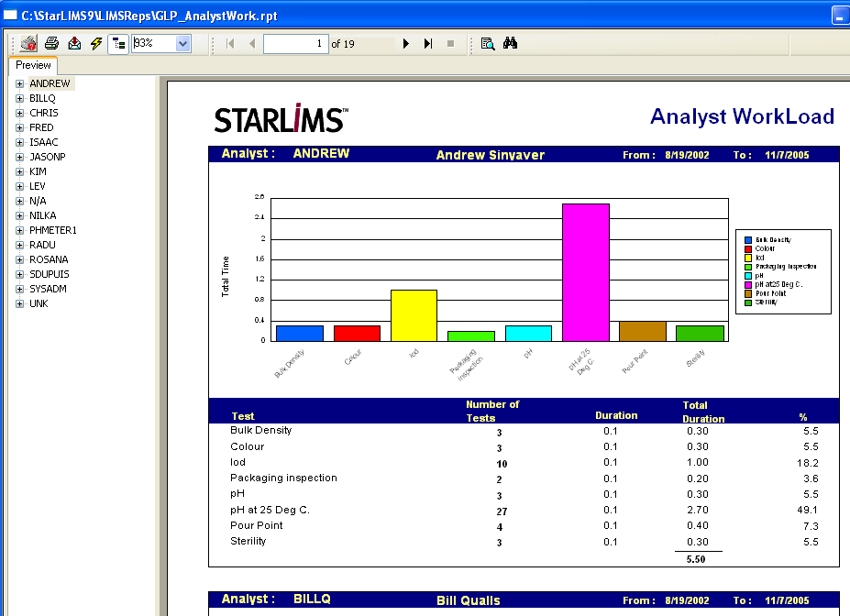
Task: Click 'Andrew Sinyaver' analyst name header
Action: coord(490,155)
